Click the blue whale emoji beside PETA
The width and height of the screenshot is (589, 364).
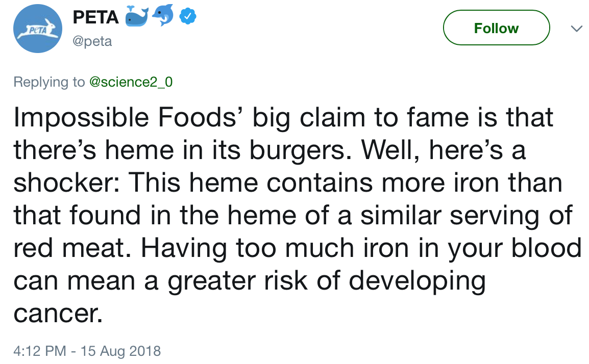pyautogui.click(x=136, y=17)
